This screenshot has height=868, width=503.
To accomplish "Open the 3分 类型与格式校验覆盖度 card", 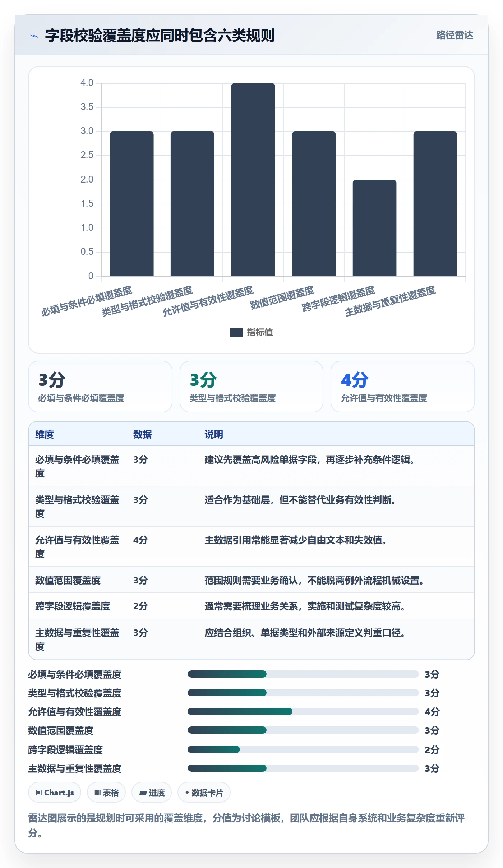I will 251,387.
